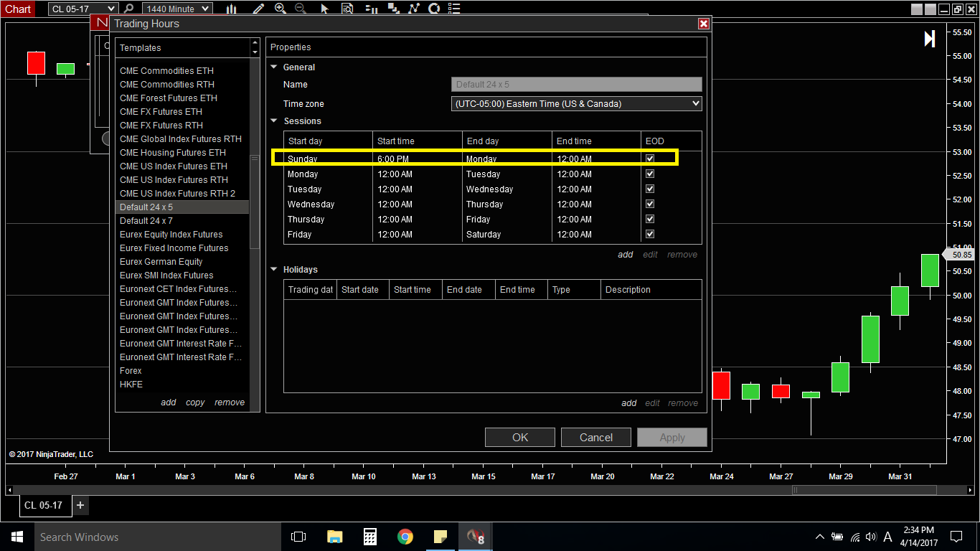Open the battery status tray icon
The height and width of the screenshot is (551, 980).
(837, 537)
